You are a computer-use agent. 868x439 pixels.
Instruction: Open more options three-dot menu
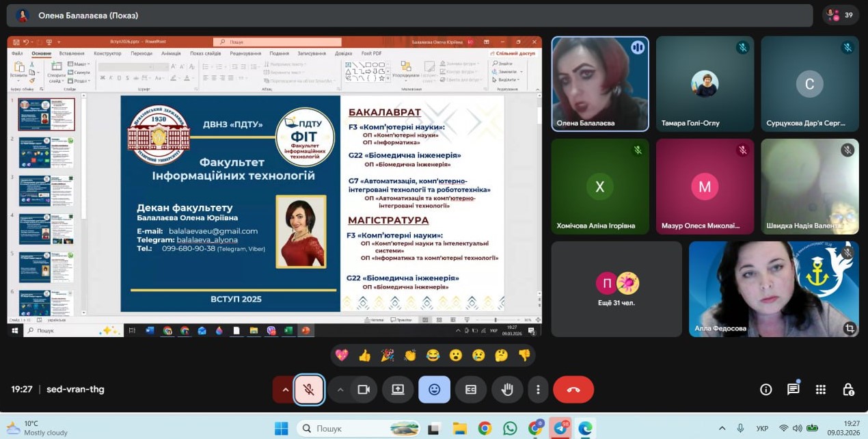(538, 390)
